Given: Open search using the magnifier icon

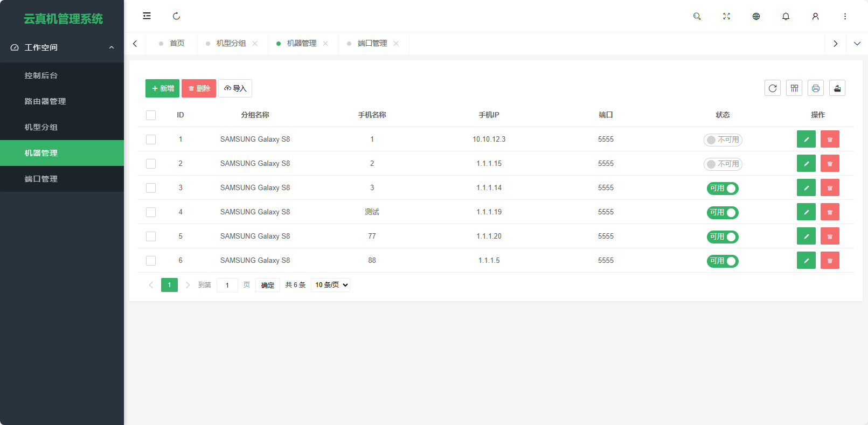Looking at the screenshot, I should tap(697, 16).
